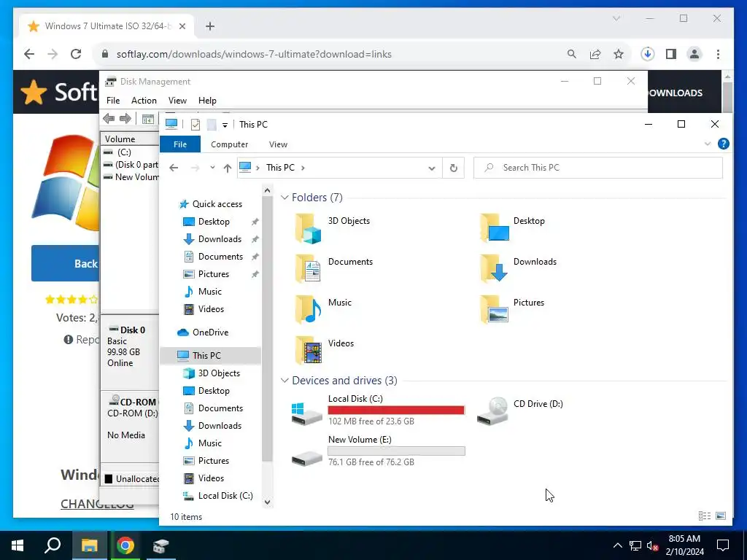
Task: Open Chrome side panel icon
Action: click(671, 54)
